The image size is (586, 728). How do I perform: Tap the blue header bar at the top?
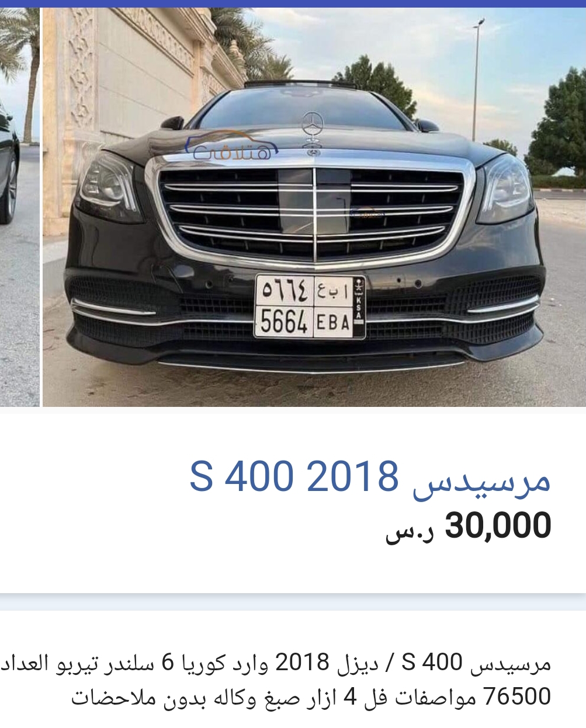click(293, 4)
